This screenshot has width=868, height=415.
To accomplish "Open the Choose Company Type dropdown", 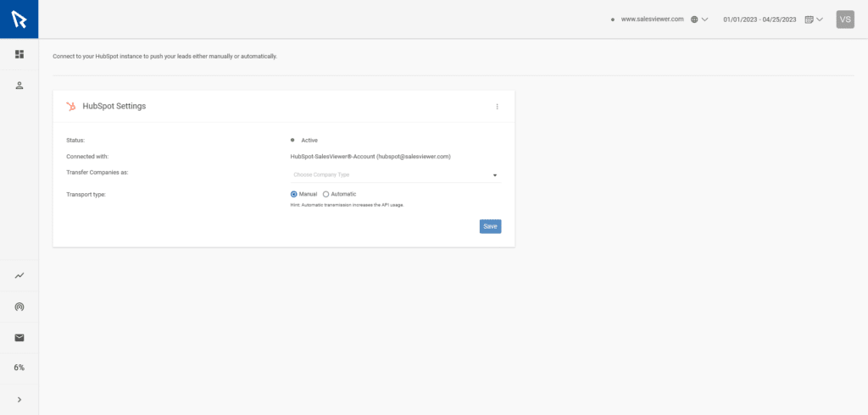I will click(395, 175).
